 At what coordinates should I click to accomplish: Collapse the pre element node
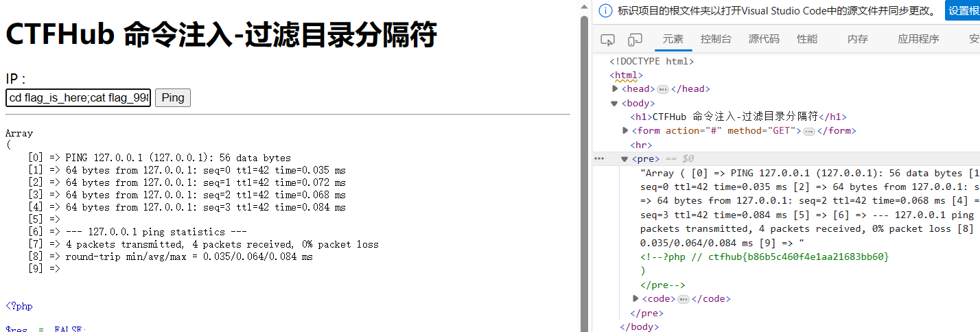tap(625, 159)
